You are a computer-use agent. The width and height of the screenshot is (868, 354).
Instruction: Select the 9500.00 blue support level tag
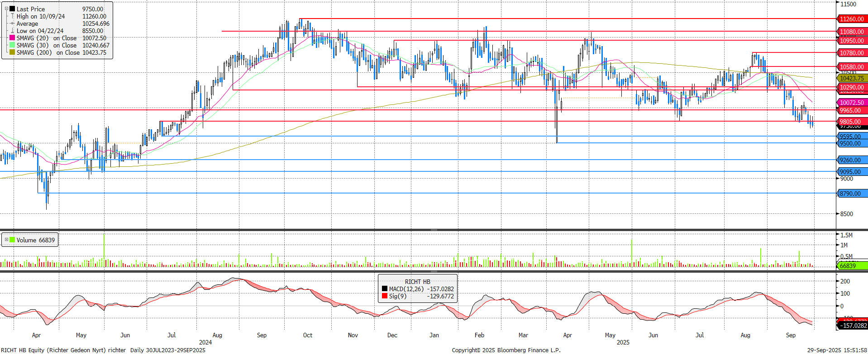click(852, 143)
